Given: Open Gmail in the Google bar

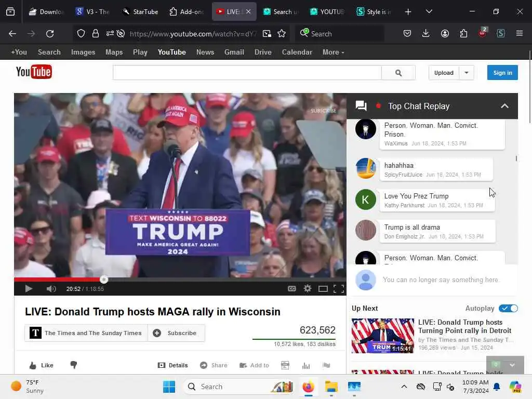Looking at the screenshot, I should tap(234, 52).
